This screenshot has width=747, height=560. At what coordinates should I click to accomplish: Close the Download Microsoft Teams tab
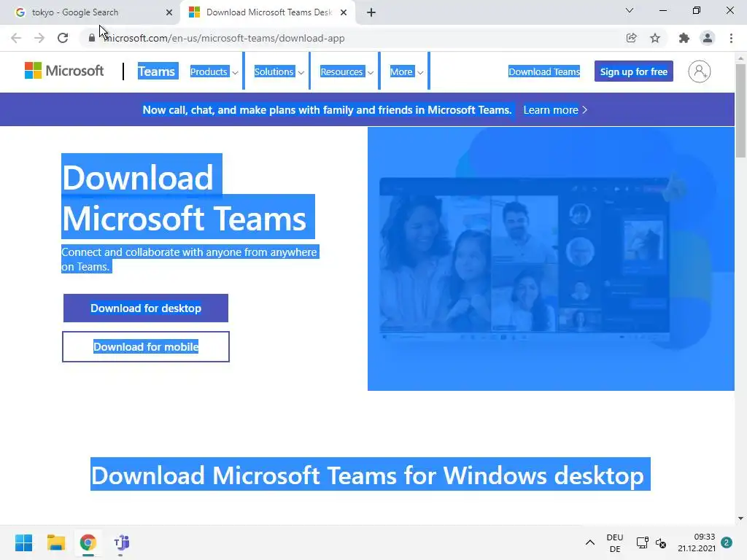(343, 12)
